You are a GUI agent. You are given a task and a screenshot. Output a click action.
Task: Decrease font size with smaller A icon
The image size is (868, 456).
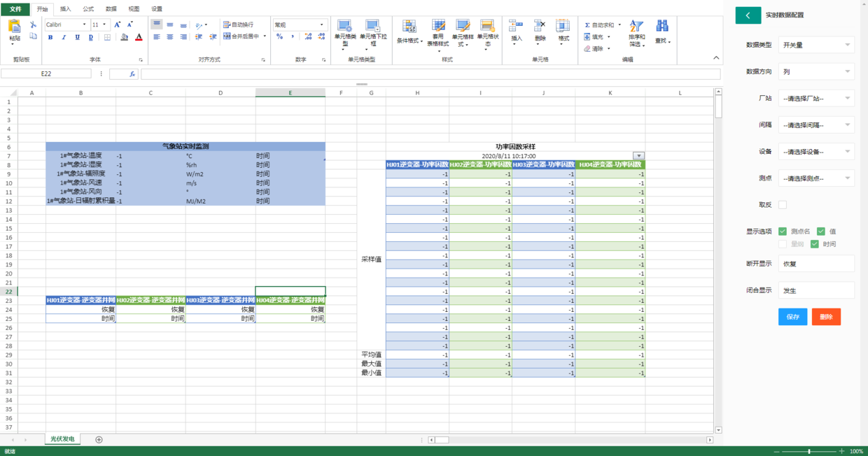pyautogui.click(x=130, y=24)
